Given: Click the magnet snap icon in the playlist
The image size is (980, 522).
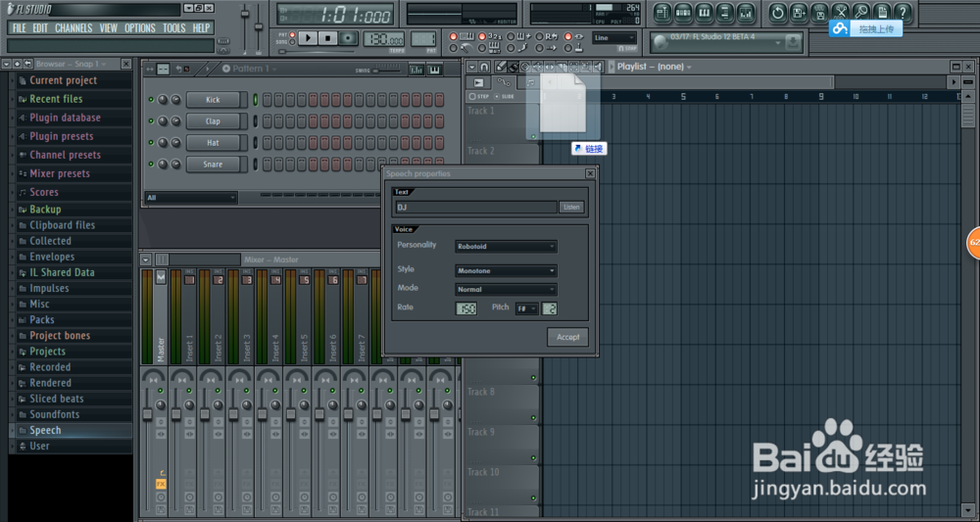Looking at the screenshot, I should pyautogui.click(x=484, y=67).
